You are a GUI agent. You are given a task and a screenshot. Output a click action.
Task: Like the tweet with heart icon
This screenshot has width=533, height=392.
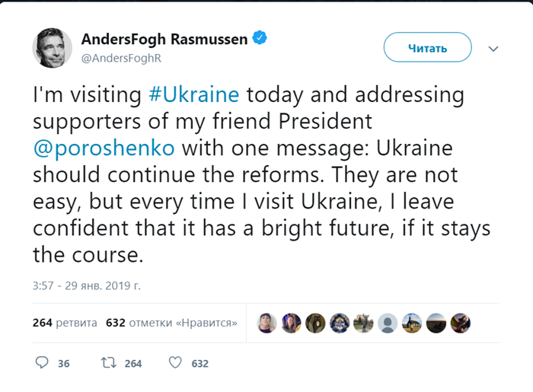coord(175,363)
